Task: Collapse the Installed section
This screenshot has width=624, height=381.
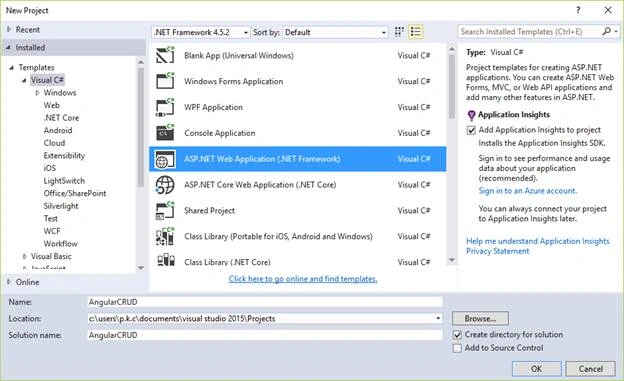Action: [8, 47]
